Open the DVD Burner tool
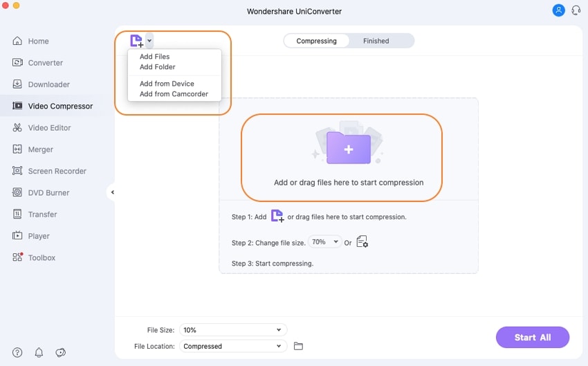Viewport: 588px width, 366px height. tap(41, 193)
